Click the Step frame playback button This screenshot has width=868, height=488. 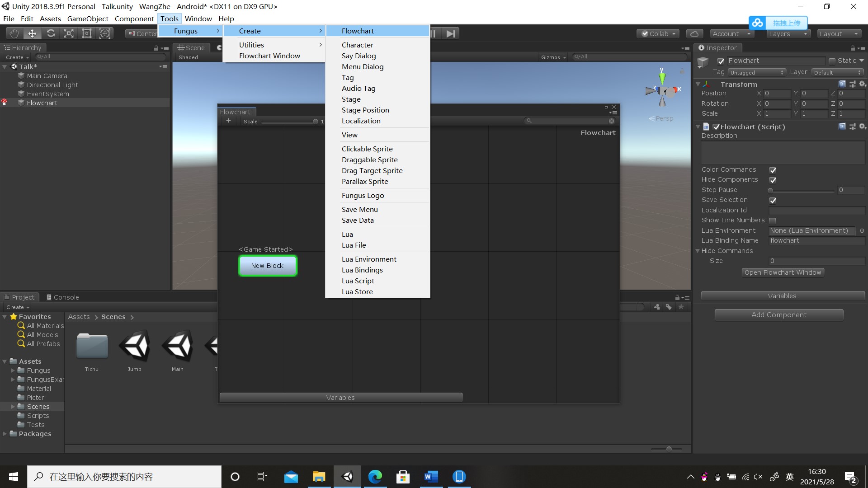[451, 33]
